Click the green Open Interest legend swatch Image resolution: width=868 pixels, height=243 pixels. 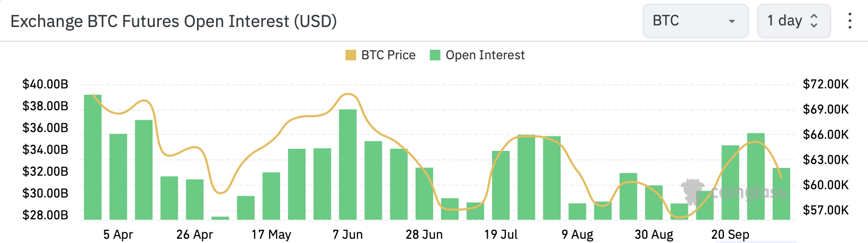pos(435,55)
